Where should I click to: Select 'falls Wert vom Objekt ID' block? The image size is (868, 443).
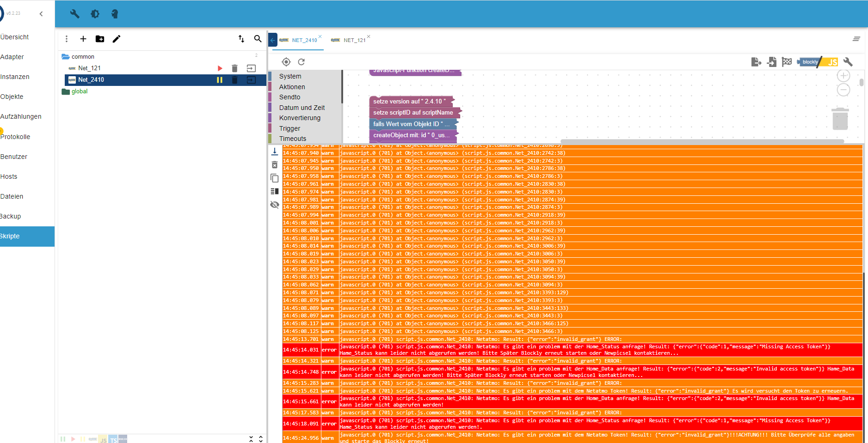(x=413, y=124)
